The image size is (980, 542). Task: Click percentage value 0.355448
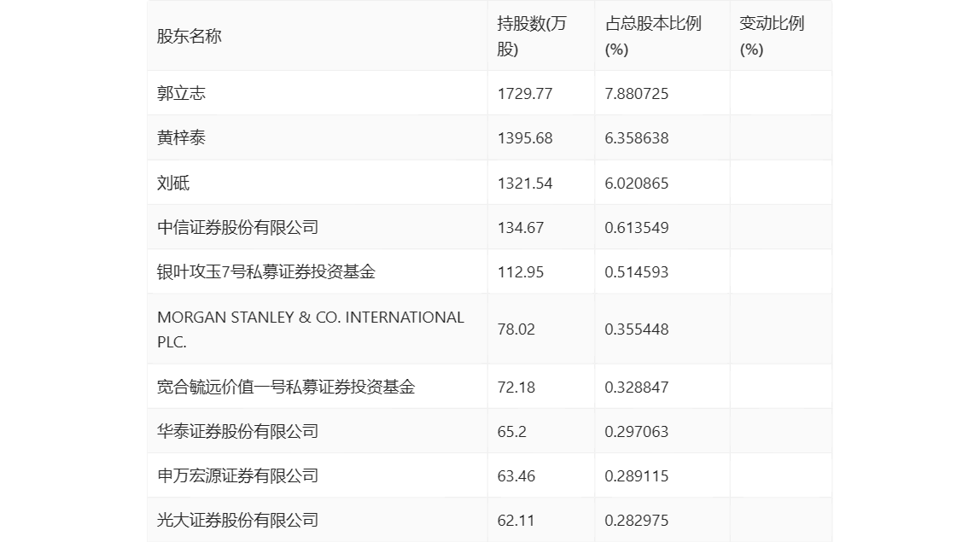pyautogui.click(x=636, y=329)
